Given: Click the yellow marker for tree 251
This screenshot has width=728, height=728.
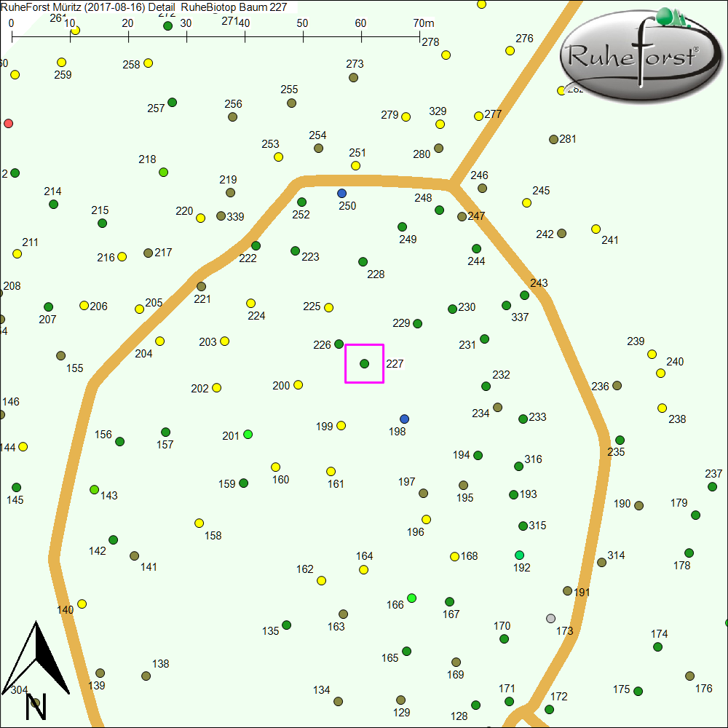Looking at the screenshot, I should pos(355,166).
